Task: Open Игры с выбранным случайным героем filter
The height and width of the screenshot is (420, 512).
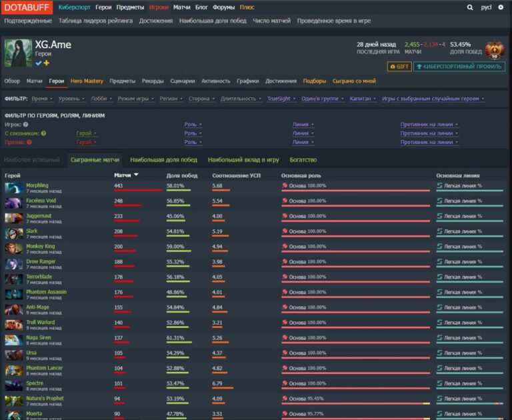Action: pyautogui.click(x=433, y=99)
